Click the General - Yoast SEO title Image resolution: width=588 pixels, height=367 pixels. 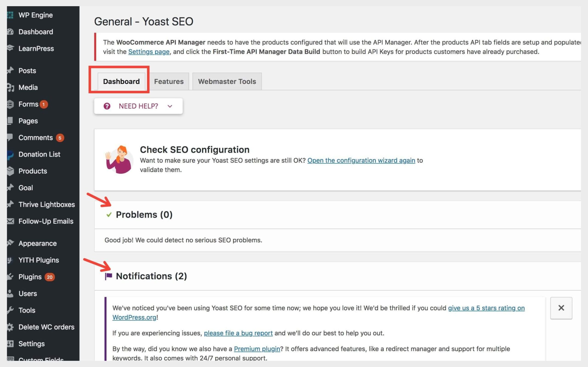click(144, 21)
